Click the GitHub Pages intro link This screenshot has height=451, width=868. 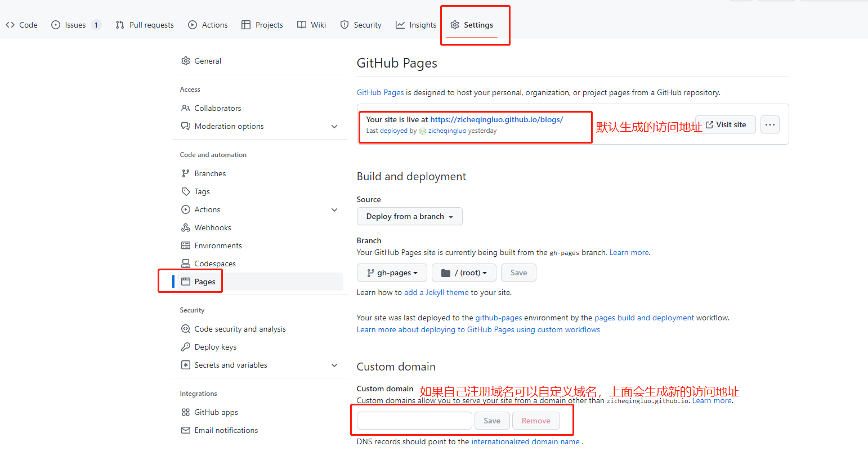[x=381, y=92]
